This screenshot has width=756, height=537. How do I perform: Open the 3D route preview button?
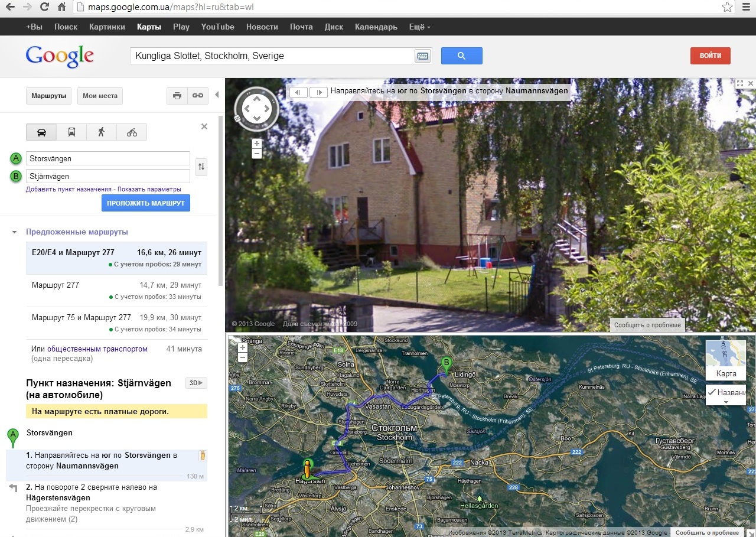pos(196,383)
